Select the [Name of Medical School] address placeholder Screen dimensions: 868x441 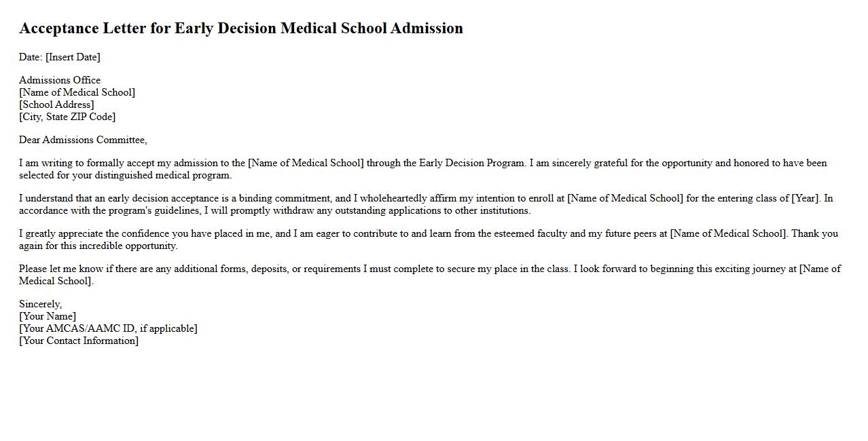[77, 92]
